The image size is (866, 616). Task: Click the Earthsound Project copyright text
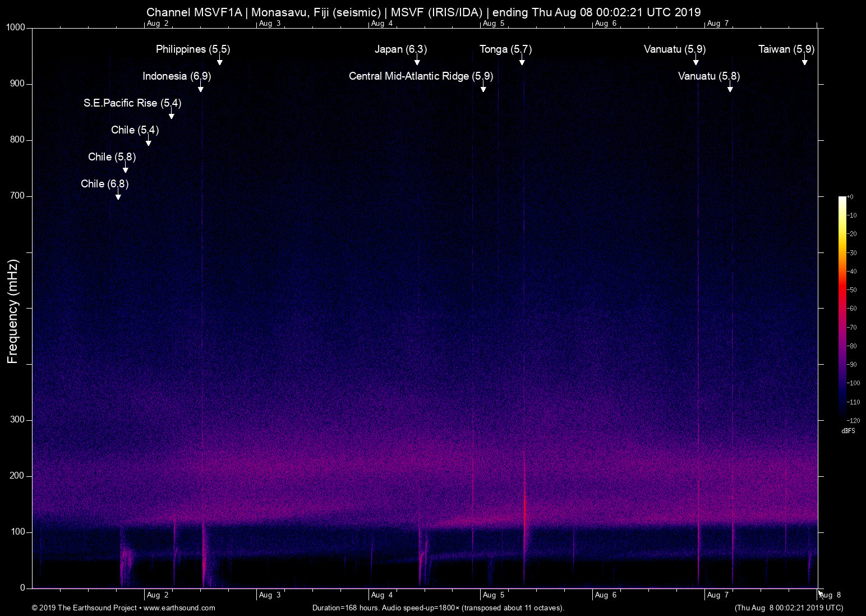[123, 608]
